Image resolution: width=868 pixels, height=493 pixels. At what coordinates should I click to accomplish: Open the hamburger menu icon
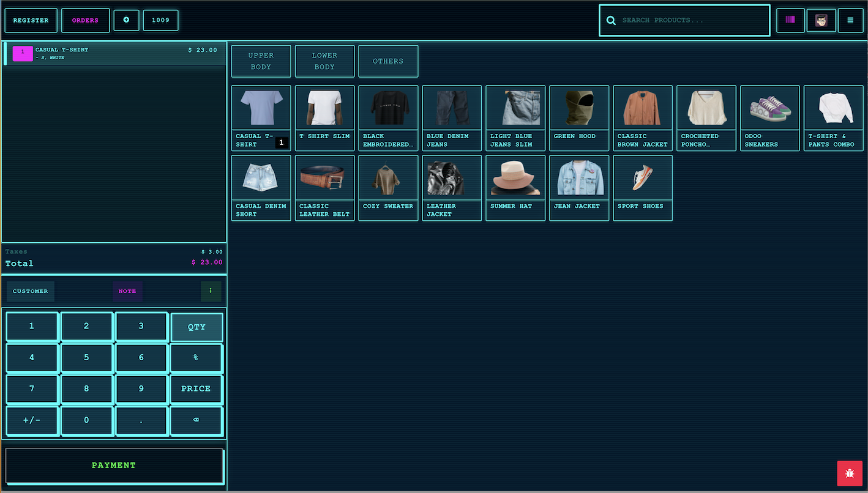[x=851, y=20]
